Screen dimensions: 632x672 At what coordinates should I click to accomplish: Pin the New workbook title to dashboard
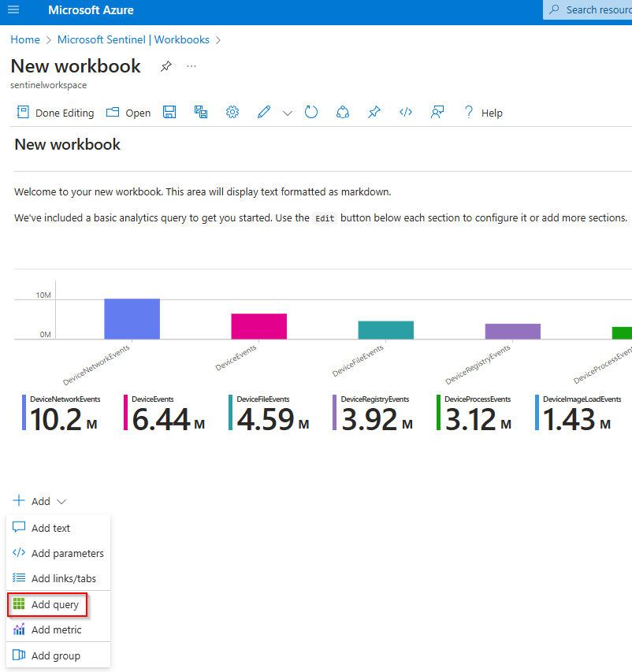click(165, 67)
